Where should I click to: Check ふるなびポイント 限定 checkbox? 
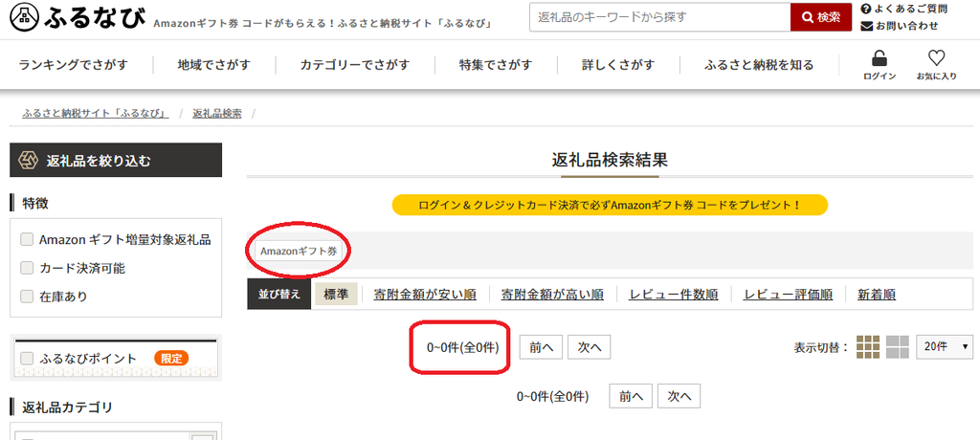click(27, 358)
